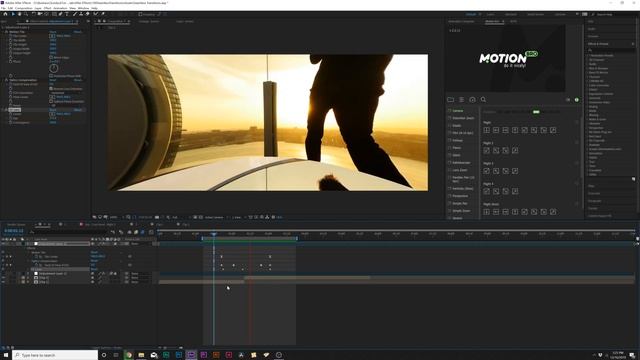Switch to the Standard workspace
640x360 pixels.
[511, 14]
